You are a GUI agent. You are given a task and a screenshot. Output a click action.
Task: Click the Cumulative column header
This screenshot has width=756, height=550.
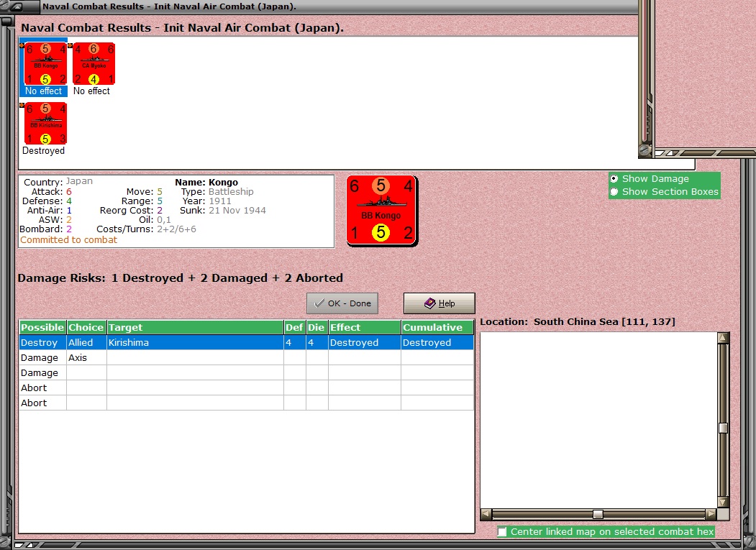tap(437, 327)
